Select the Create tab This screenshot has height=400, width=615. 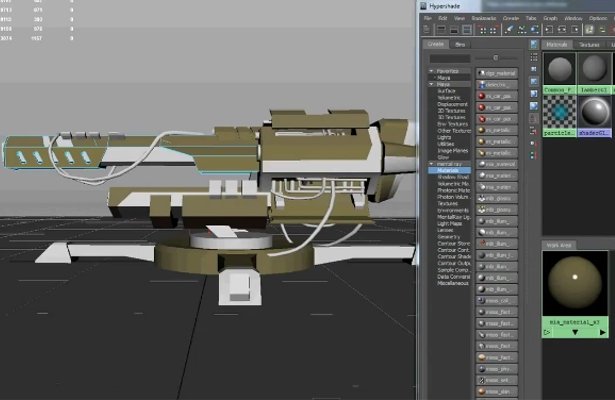(x=436, y=44)
